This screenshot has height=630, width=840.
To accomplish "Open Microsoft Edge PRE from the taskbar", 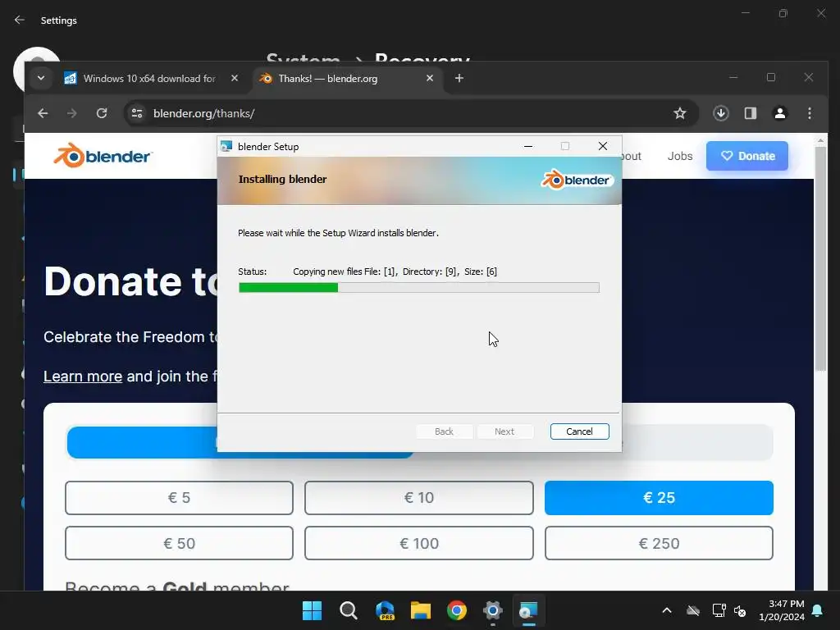I will pyautogui.click(x=385, y=610).
